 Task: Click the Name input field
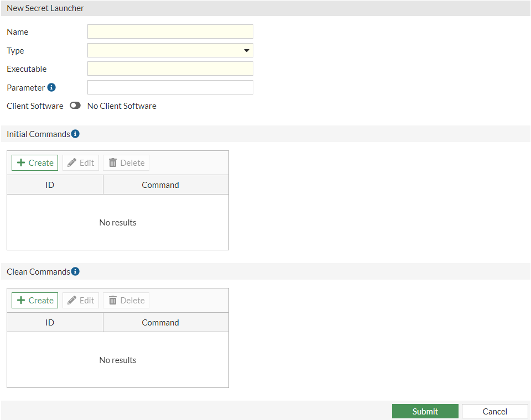point(170,32)
